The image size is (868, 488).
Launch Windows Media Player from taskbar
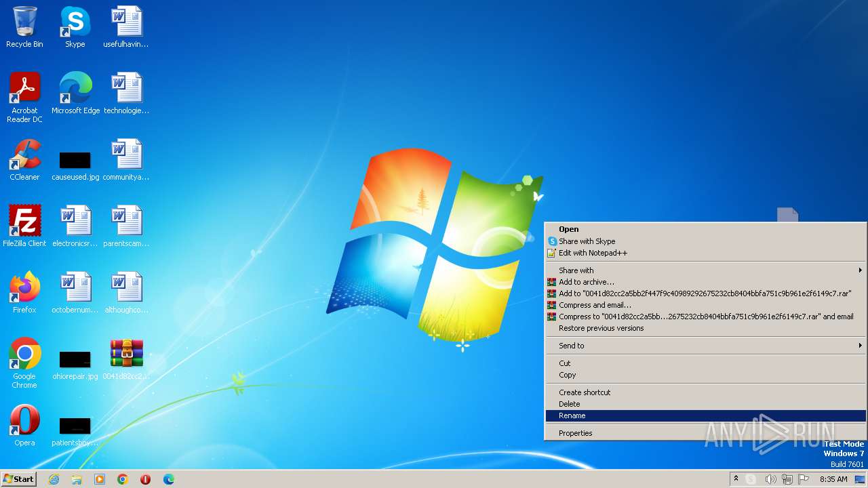(x=100, y=479)
